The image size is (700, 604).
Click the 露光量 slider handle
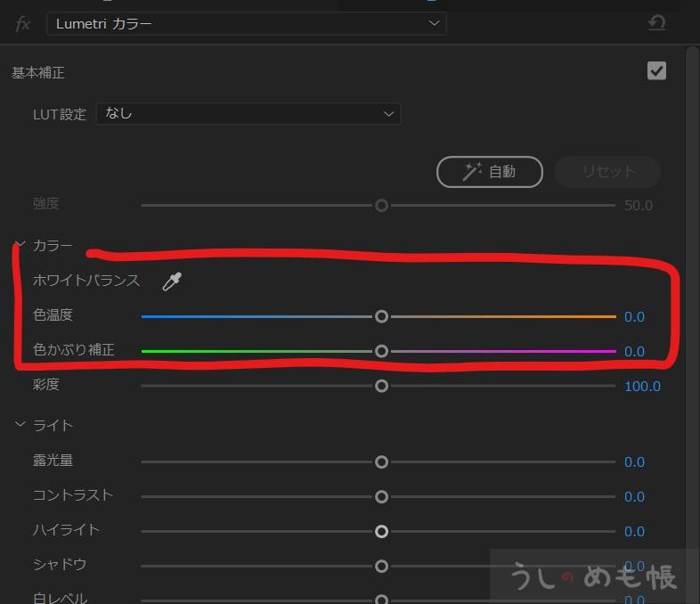point(381,461)
